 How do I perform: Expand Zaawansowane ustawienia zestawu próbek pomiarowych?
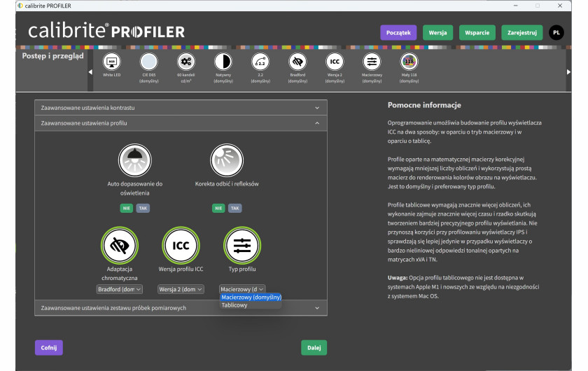pos(181,307)
